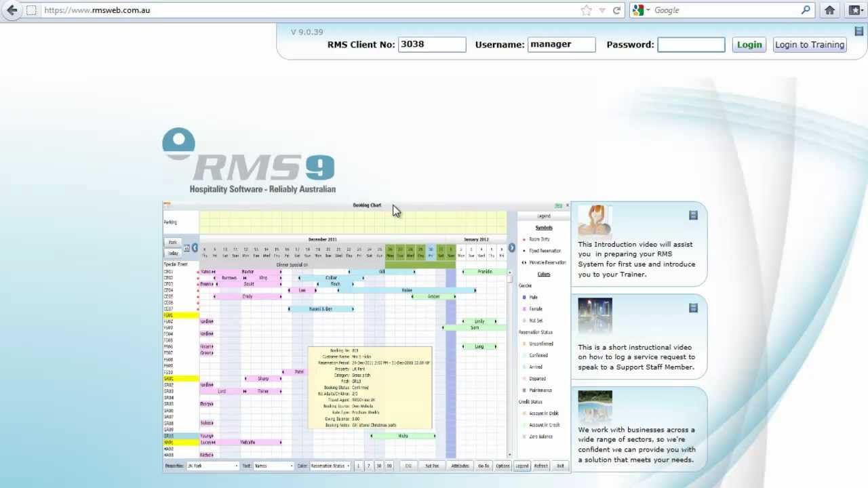Image resolution: width=868 pixels, height=488 pixels.
Task: Click the green Login button
Action: 749,45
